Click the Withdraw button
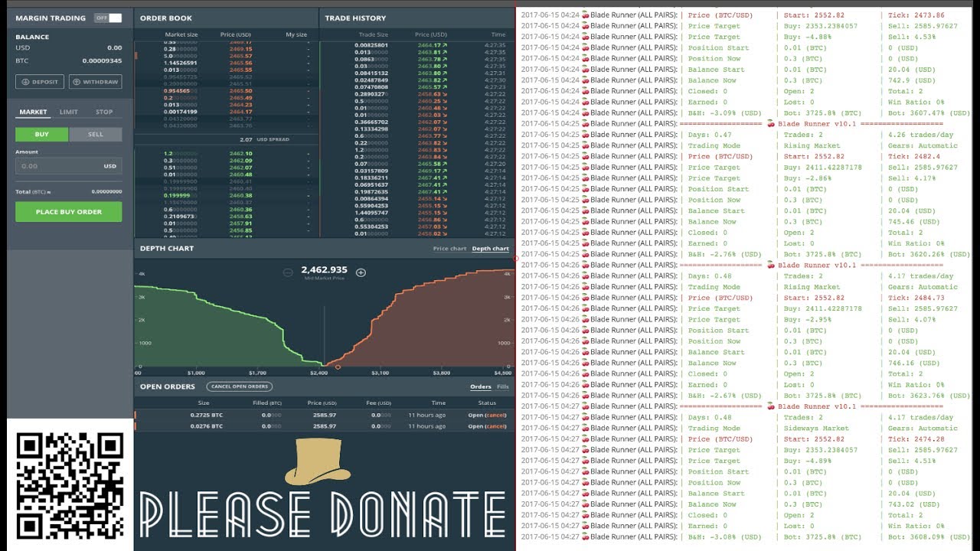This screenshot has height=551, width=980. point(95,82)
